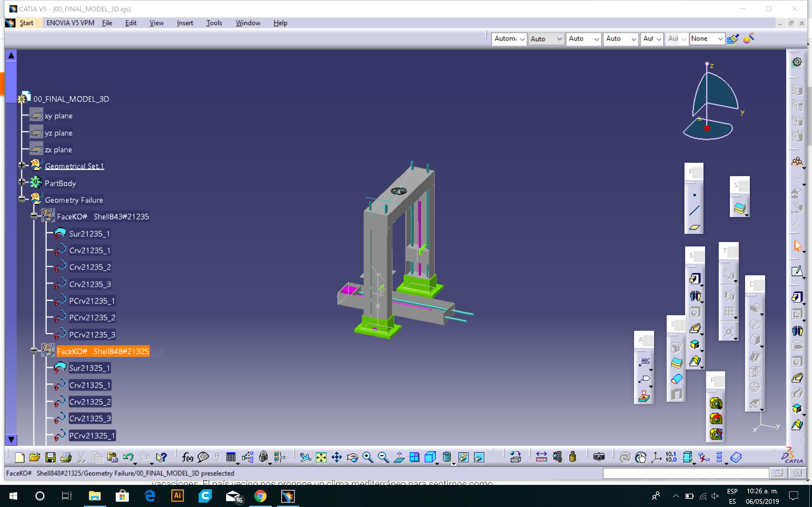Collapse the FaceKO# Shell848#21325 node

point(34,351)
